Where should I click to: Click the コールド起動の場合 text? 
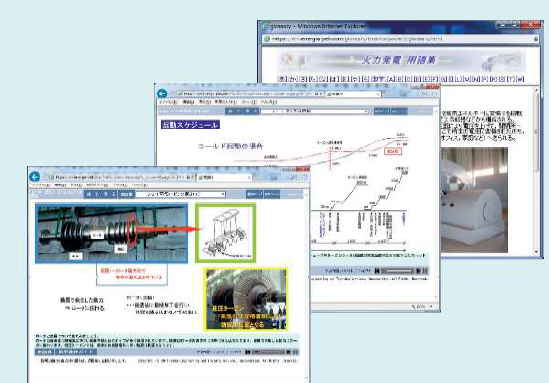230,146
